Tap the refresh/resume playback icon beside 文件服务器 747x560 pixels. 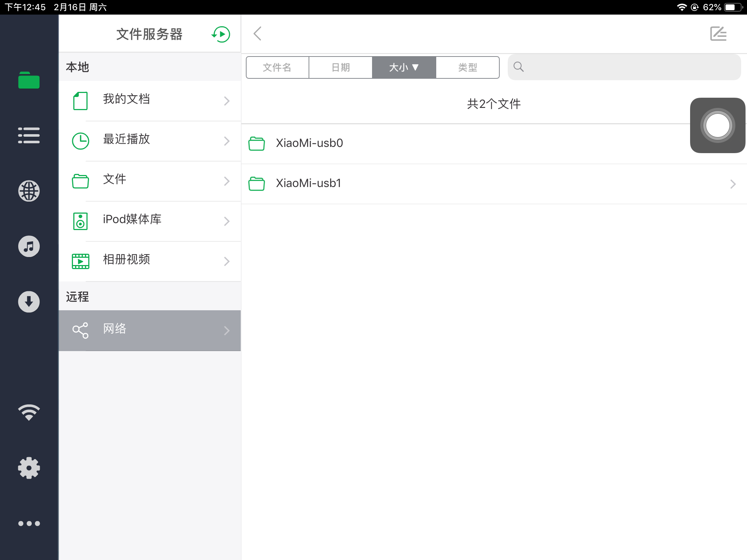coord(221,34)
